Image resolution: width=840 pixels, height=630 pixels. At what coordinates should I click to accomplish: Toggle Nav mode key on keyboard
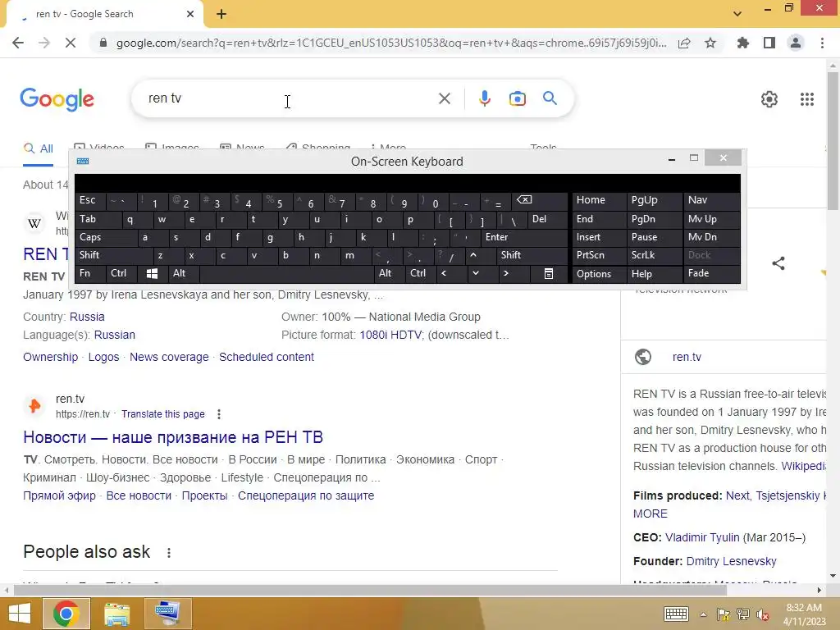point(711,200)
